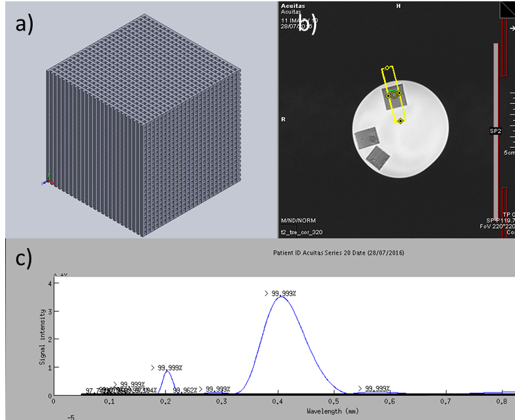Click the gray vertical slice bar

pyautogui.click(x=495, y=85)
